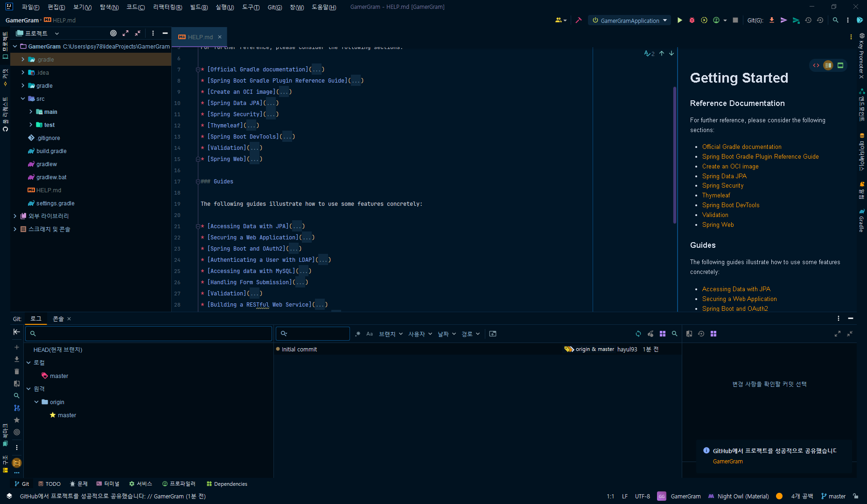Switch markdown view to editor only
The width and height of the screenshot is (867, 504).
click(816, 65)
